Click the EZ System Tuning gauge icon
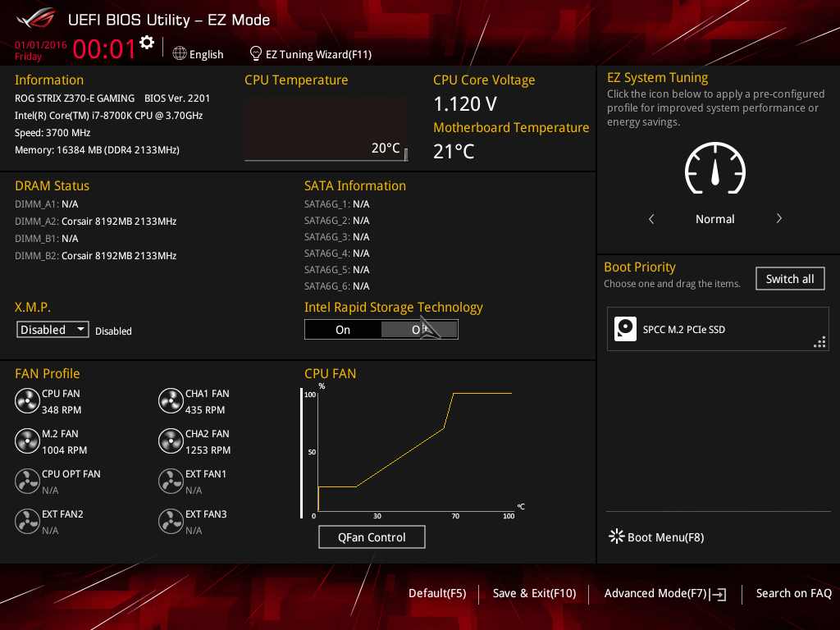840x630 pixels. (x=714, y=167)
